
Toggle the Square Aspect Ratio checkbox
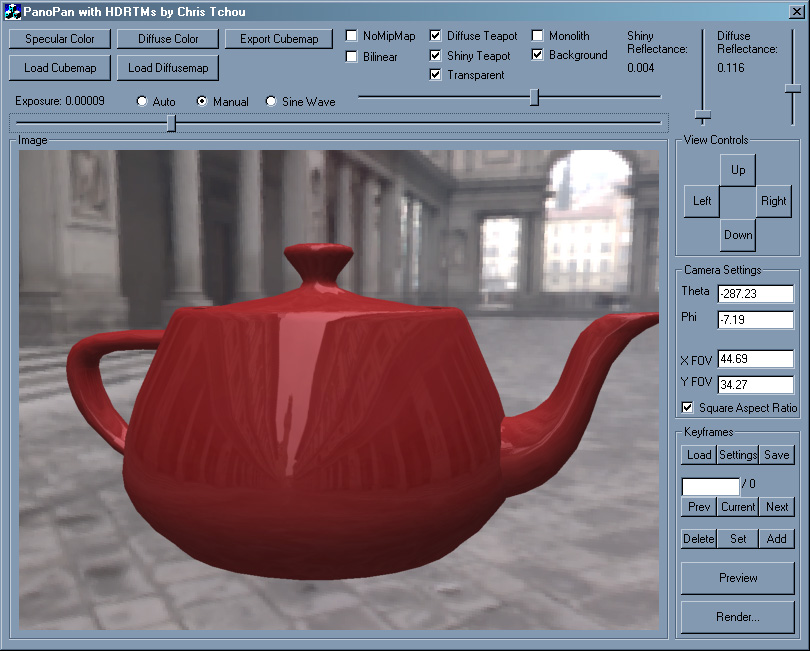pyautogui.click(x=687, y=408)
